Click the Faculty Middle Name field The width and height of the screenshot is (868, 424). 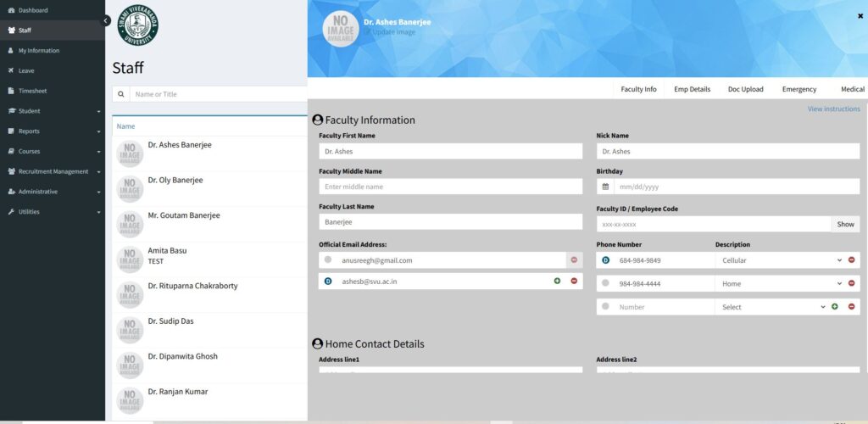click(450, 187)
